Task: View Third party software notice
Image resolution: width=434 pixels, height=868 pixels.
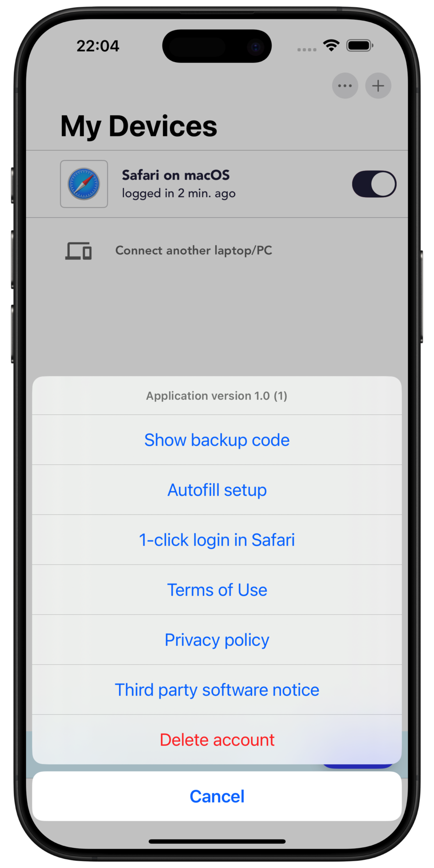Action: [217, 690]
